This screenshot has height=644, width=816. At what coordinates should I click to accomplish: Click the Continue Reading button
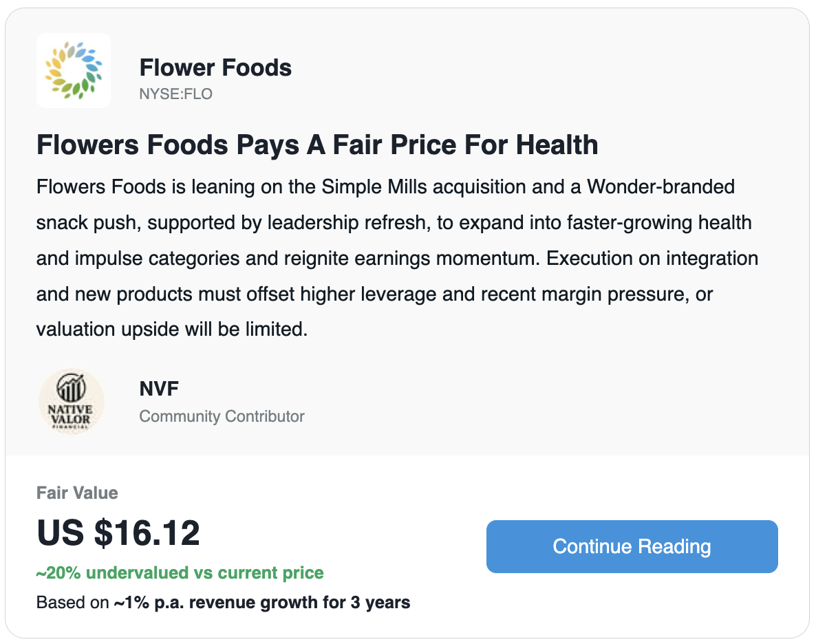coord(632,547)
